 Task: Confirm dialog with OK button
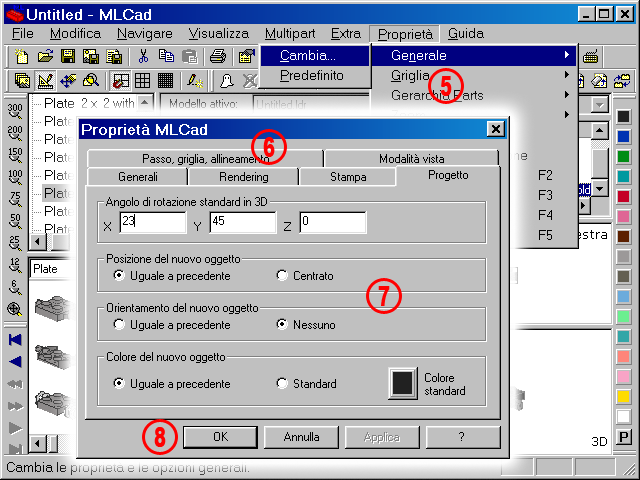220,437
